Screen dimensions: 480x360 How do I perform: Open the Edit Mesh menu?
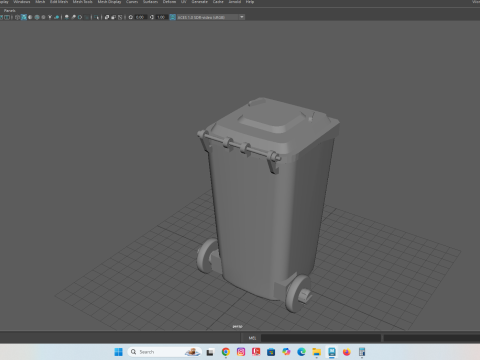pos(59,2)
